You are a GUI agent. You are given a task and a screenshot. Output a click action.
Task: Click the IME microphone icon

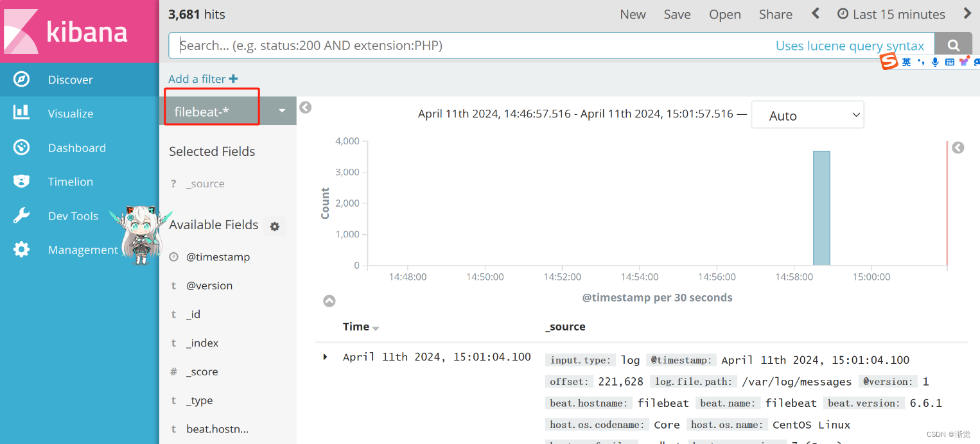pyautogui.click(x=935, y=62)
